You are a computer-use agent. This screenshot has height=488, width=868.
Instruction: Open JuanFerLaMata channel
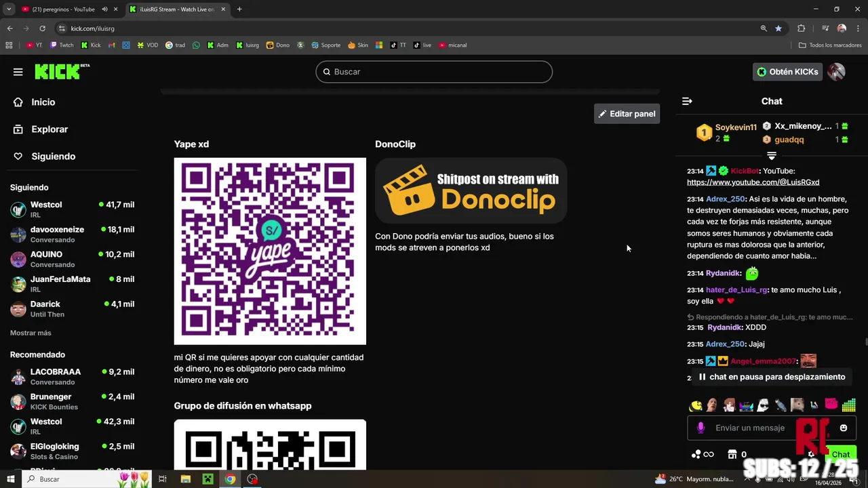tap(72, 283)
